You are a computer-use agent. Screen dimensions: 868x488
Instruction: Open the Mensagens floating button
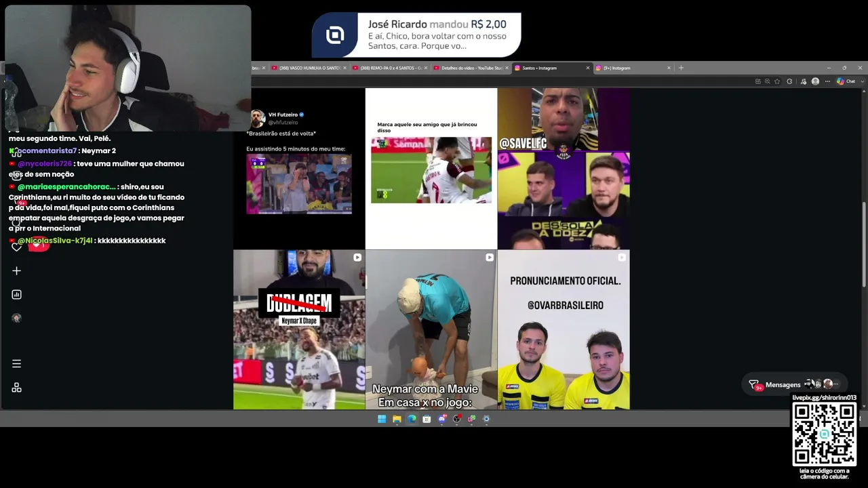point(794,384)
